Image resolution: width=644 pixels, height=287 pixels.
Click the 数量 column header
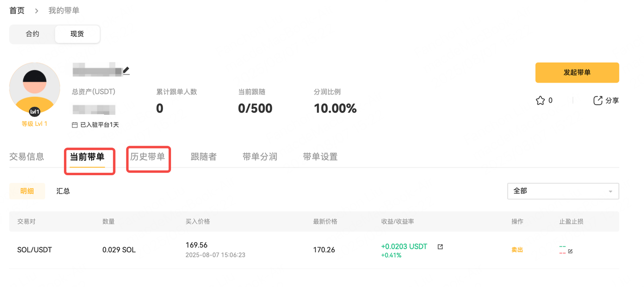pos(109,222)
